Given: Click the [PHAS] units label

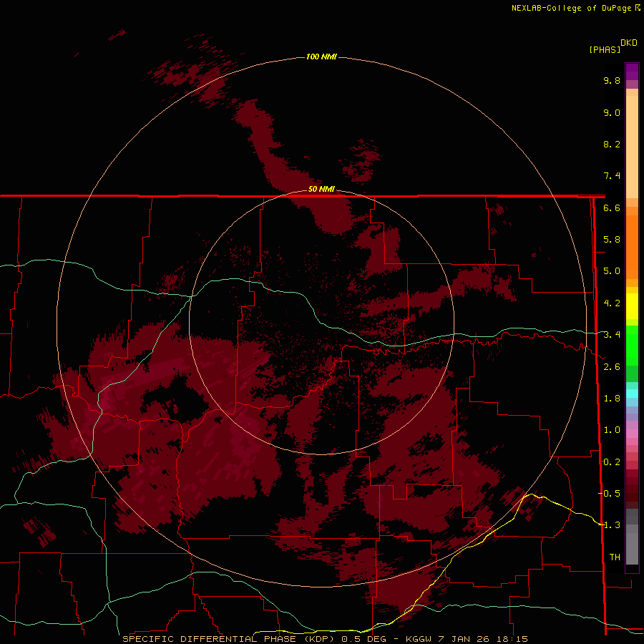Looking at the screenshot, I should click(x=605, y=49).
